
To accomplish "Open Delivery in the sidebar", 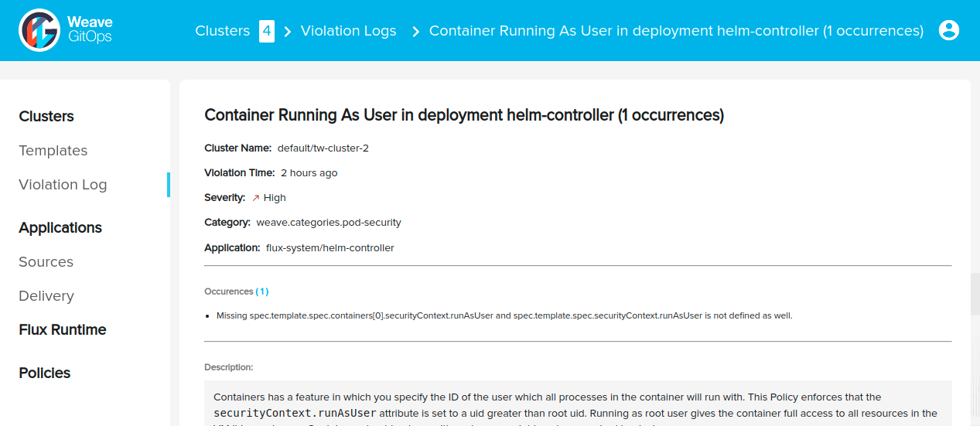I will point(46,296).
